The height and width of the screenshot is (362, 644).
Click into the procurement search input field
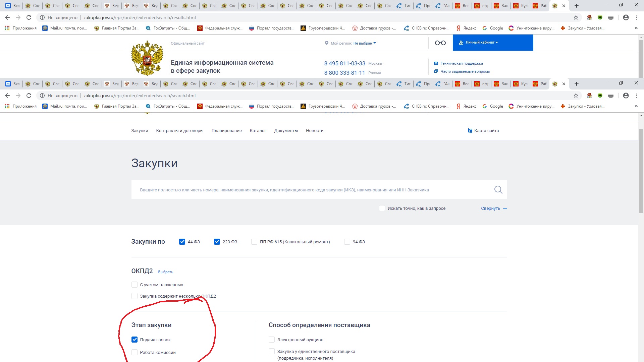pyautogui.click(x=302, y=190)
